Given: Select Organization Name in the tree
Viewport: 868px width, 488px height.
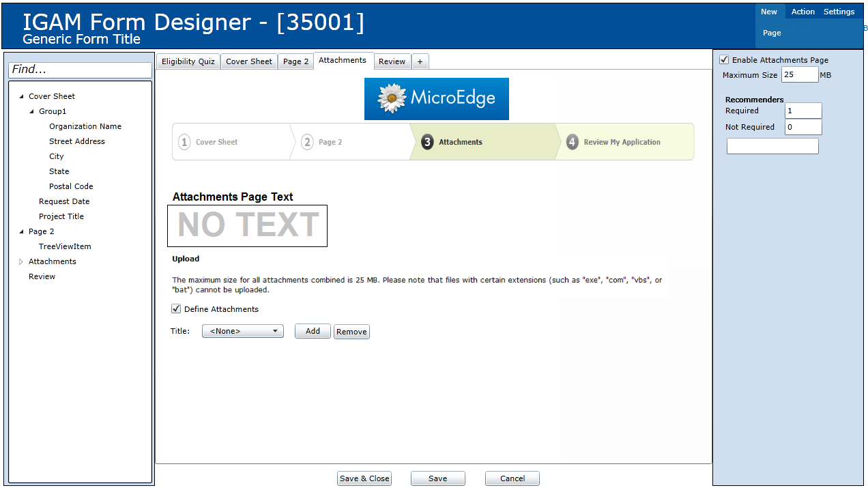Looking at the screenshot, I should 85,126.
